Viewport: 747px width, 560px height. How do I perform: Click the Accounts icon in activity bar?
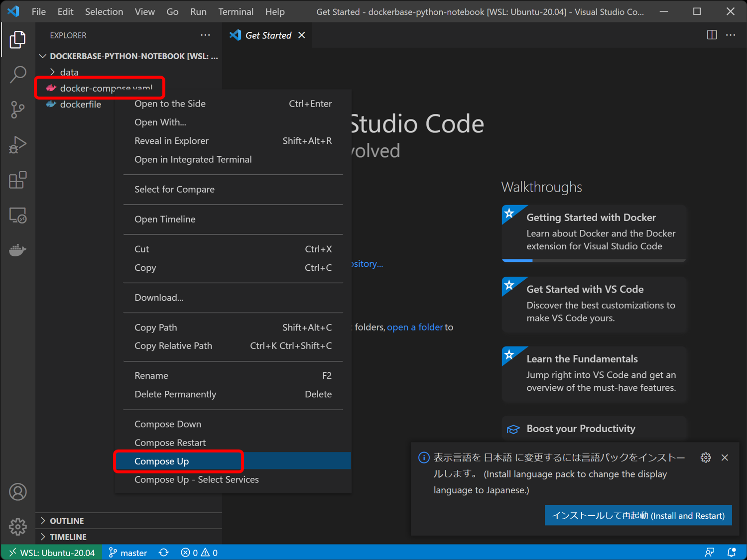18,492
